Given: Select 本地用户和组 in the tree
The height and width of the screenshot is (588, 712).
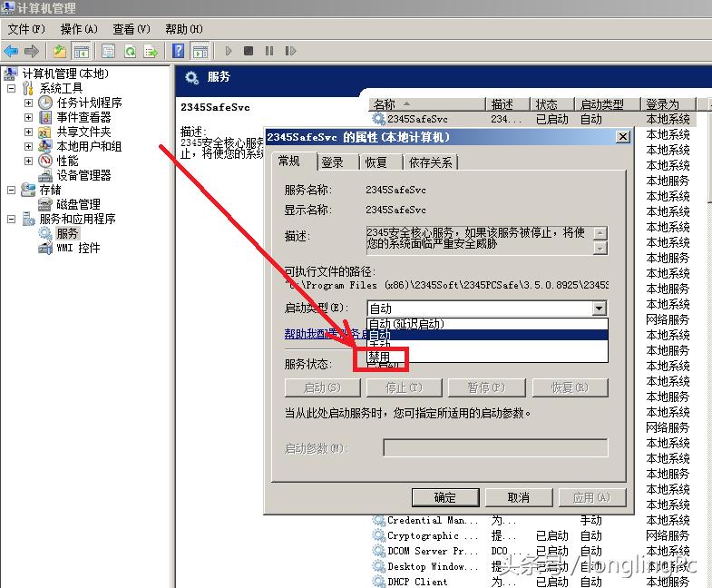Looking at the screenshot, I should (x=89, y=146).
